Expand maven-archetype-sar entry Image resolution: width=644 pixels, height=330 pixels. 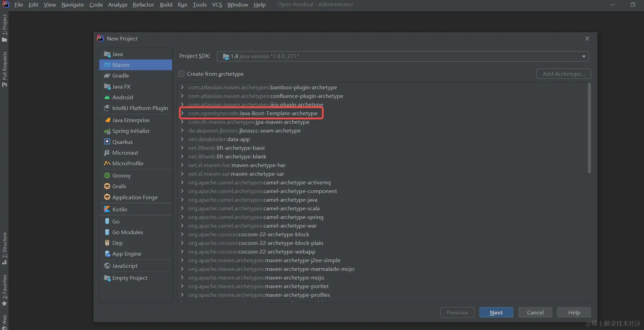(x=182, y=174)
